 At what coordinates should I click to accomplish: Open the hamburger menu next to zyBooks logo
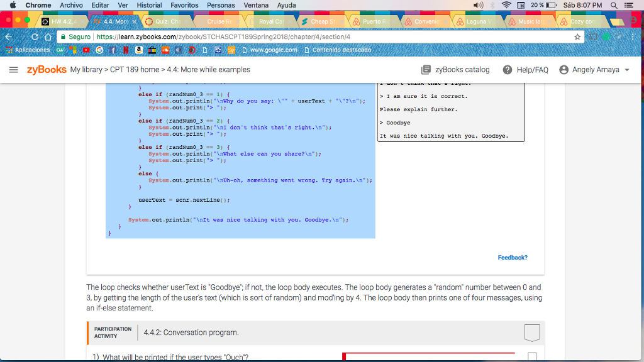click(13, 70)
